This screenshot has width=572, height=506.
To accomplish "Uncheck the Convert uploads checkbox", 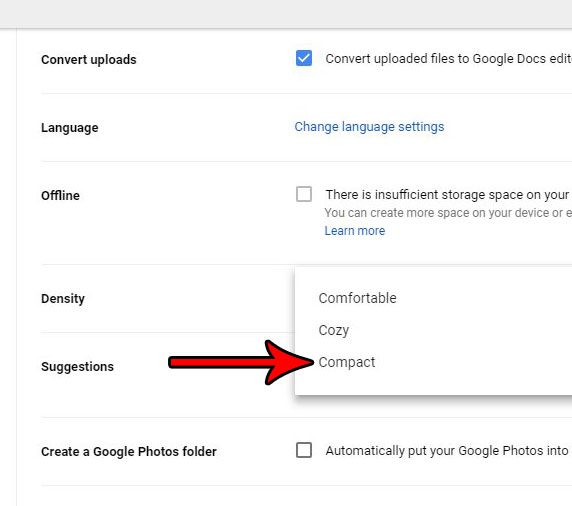I will coord(304,58).
